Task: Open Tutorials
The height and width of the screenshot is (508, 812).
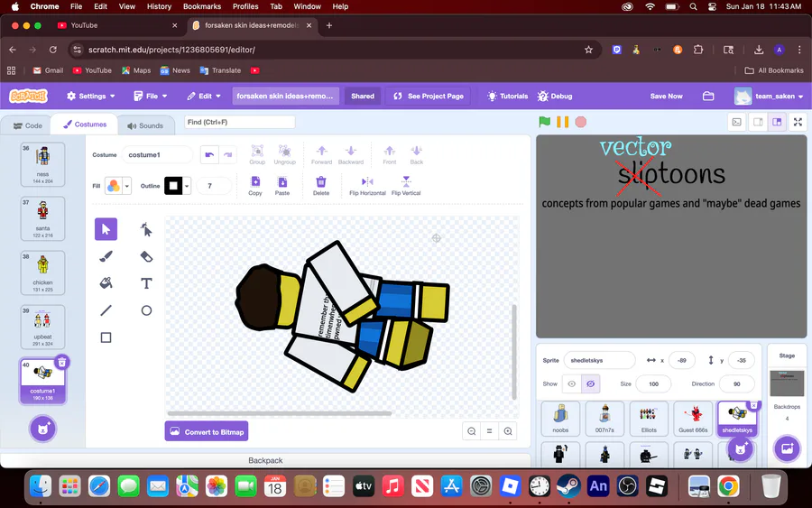Action: [x=507, y=96]
